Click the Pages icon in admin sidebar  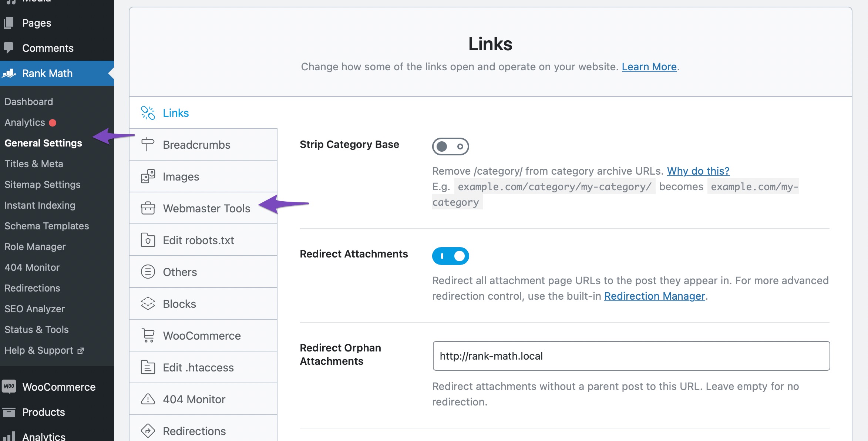pyautogui.click(x=8, y=23)
